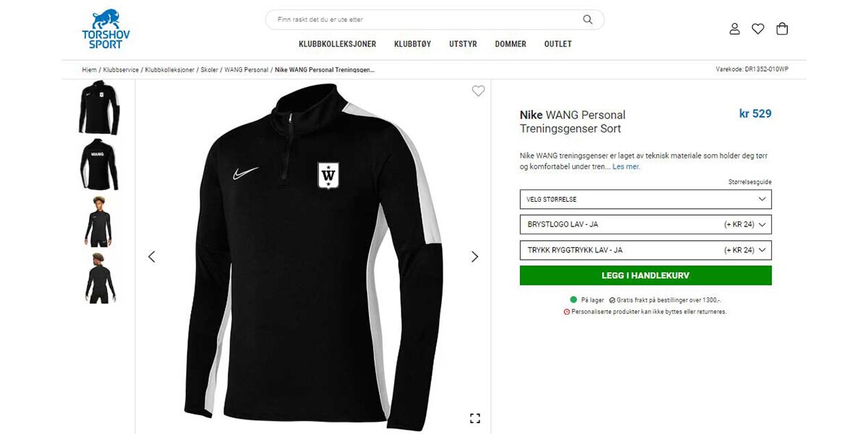This screenshot has width=868, height=434.
Task: Open the Dommer menu item
Action: tap(511, 44)
